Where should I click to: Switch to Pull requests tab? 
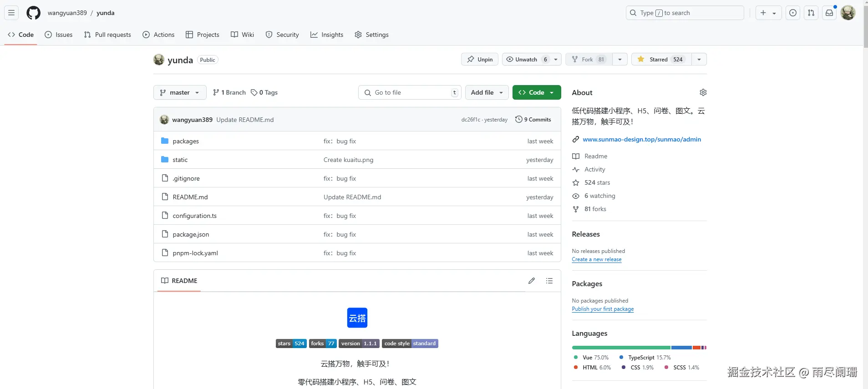click(x=107, y=35)
